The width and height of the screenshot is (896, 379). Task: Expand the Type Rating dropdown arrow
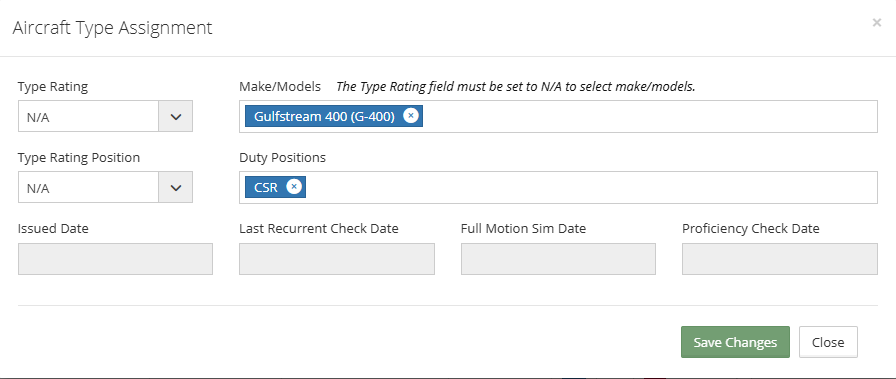(x=176, y=117)
